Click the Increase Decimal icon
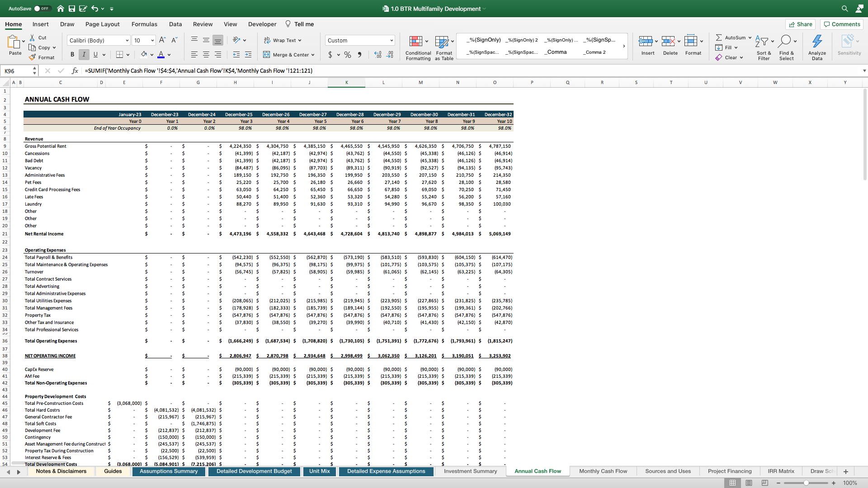Screen dimensions: 868x488 378,55
